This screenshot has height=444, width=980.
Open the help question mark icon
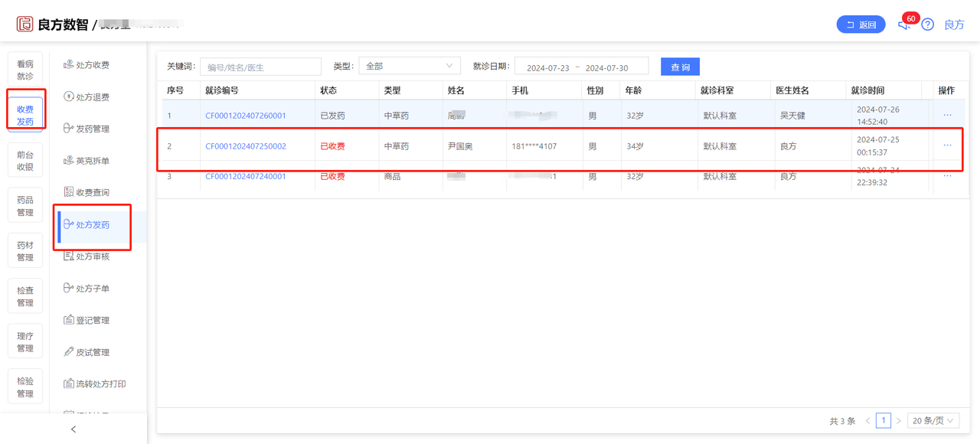coord(928,24)
